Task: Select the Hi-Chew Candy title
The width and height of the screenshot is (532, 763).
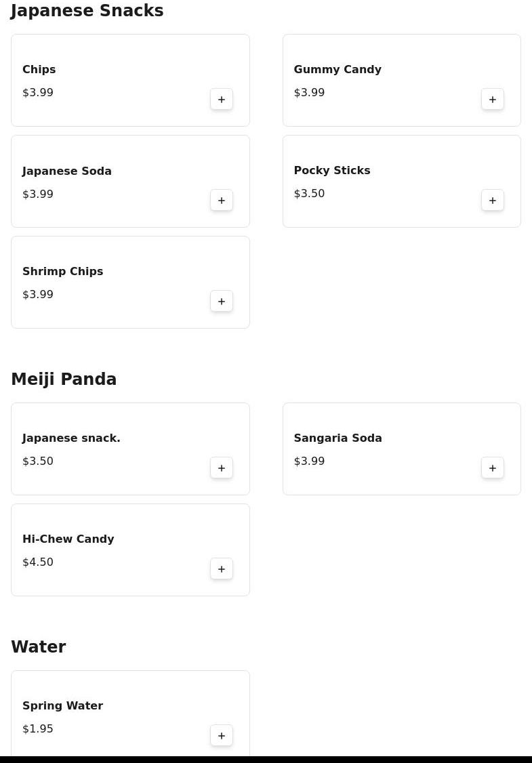Action: point(68,539)
